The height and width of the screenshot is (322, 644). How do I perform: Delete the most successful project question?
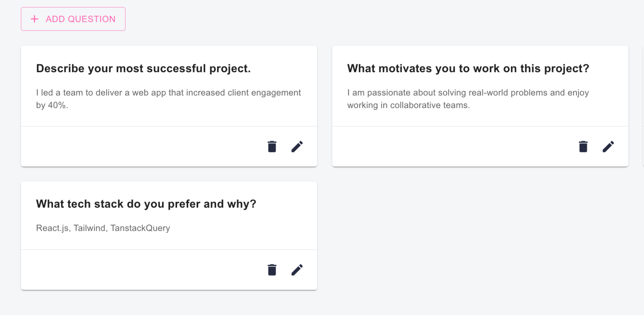(x=272, y=147)
